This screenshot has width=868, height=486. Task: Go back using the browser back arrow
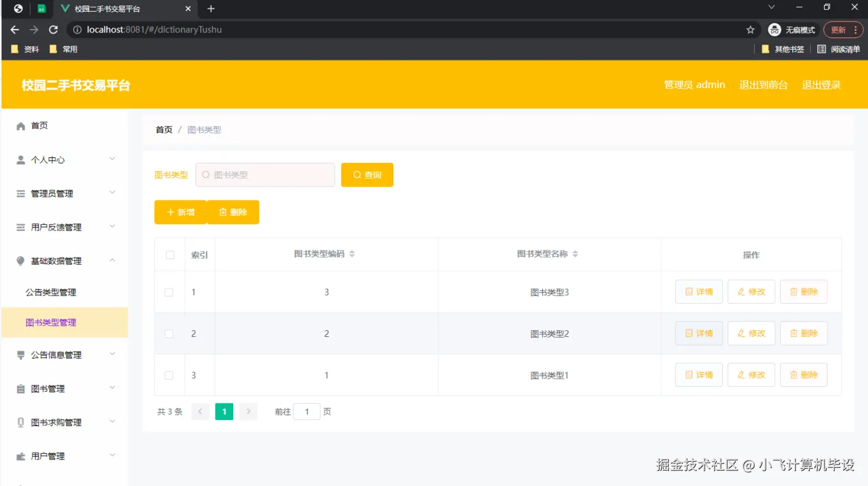pos(15,30)
